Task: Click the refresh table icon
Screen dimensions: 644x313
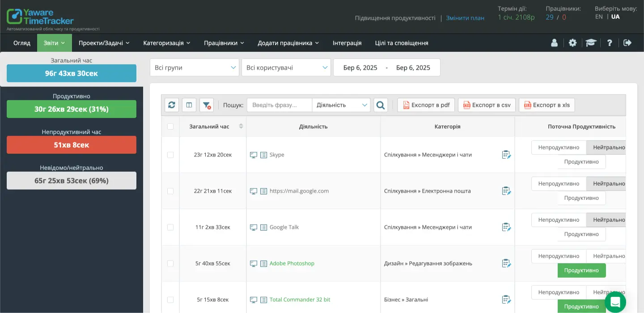Action: [x=172, y=105]
